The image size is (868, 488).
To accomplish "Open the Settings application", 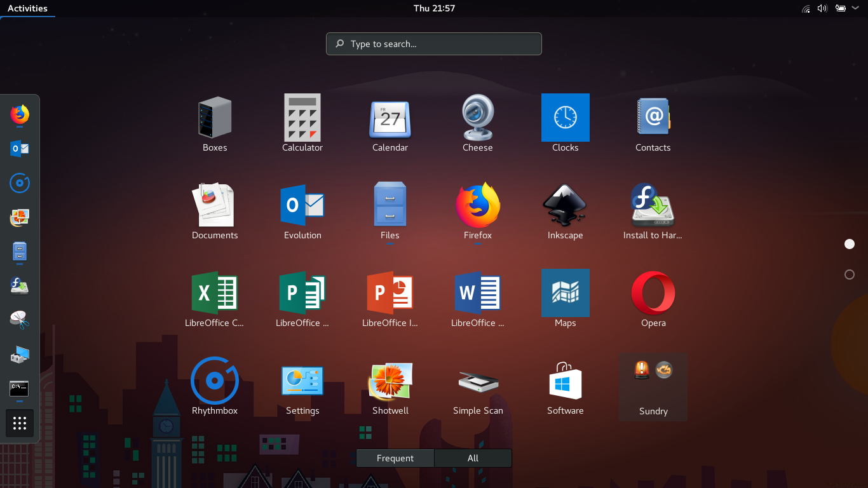I will point(302,381).
